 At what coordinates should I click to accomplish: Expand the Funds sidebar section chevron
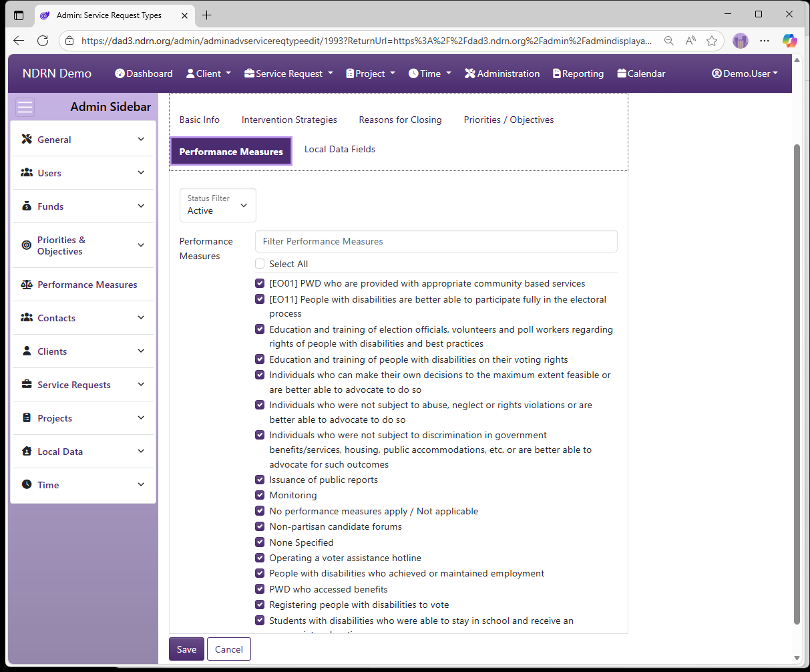tap(141, 206)
